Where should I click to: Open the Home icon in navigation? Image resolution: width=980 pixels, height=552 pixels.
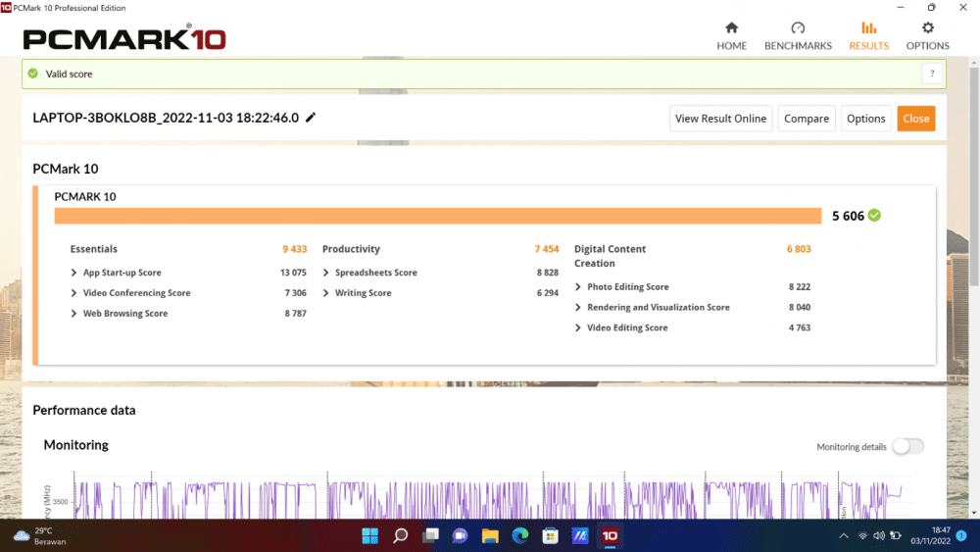tap(731, 28)
